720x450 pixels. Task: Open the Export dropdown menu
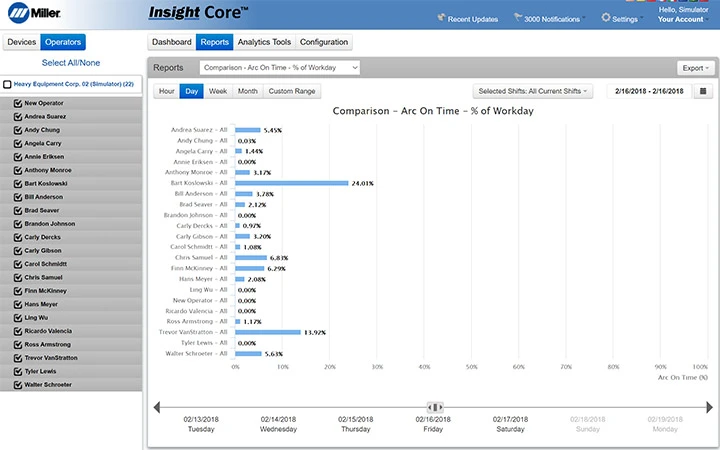click(x=696, y=68)
